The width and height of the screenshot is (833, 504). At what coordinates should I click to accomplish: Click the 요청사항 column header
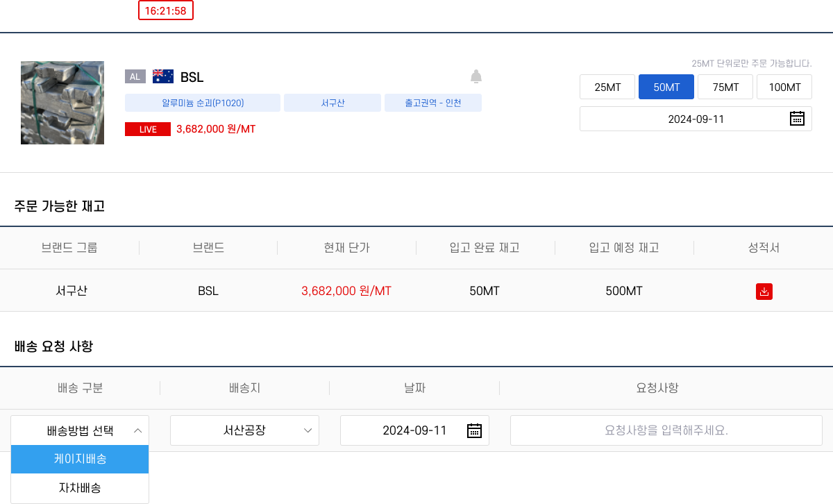tap(657, 388)
